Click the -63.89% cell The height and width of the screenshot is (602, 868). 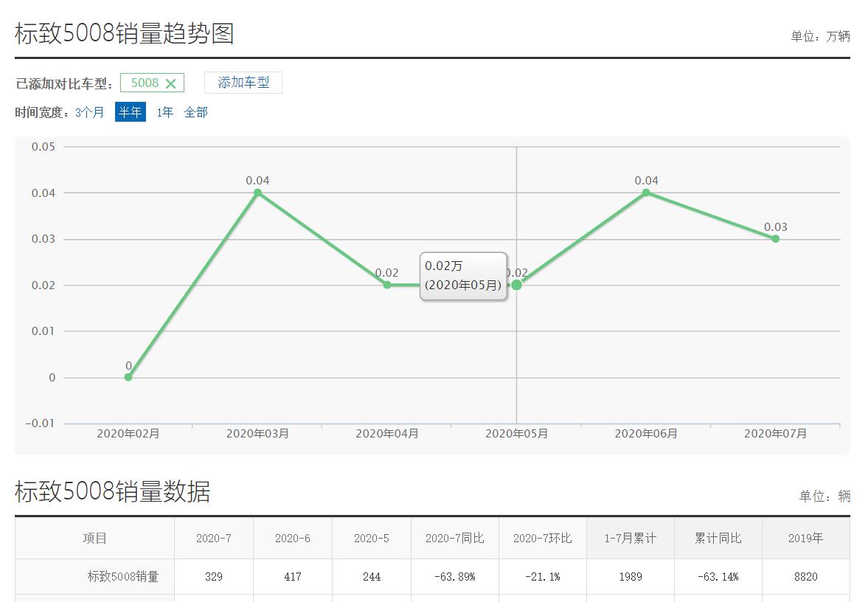click(455, 576)
